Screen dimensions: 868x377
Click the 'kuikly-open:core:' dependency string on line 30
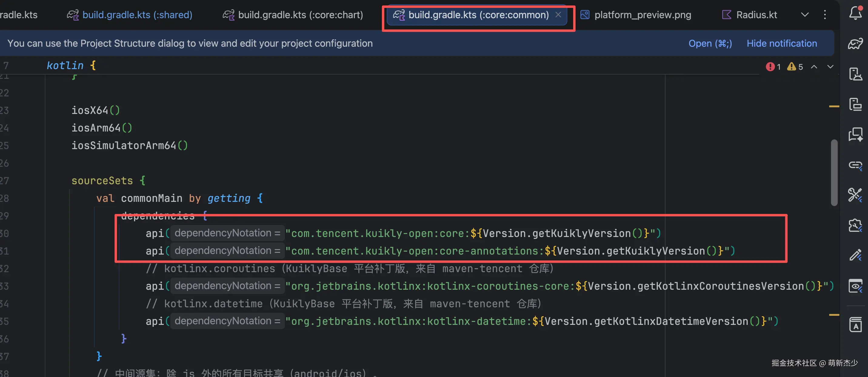click(470, 233)
